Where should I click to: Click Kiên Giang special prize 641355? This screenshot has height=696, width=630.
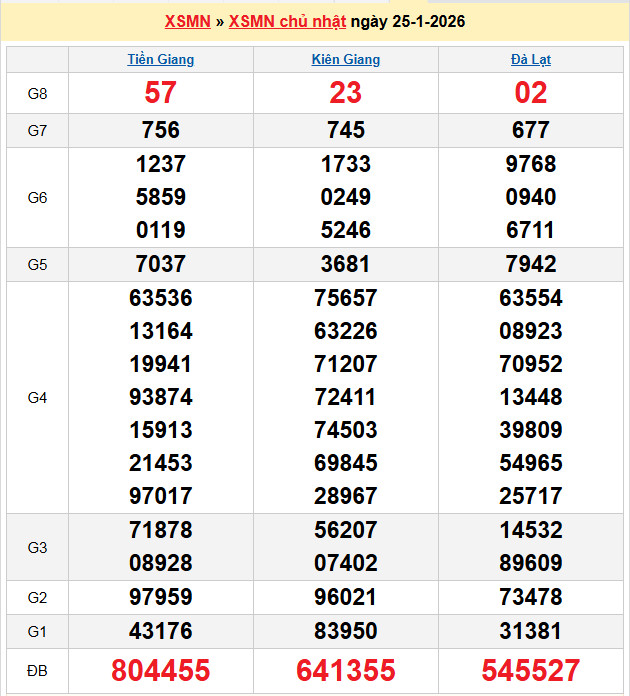pyautogui.click(x=346, y=669)
